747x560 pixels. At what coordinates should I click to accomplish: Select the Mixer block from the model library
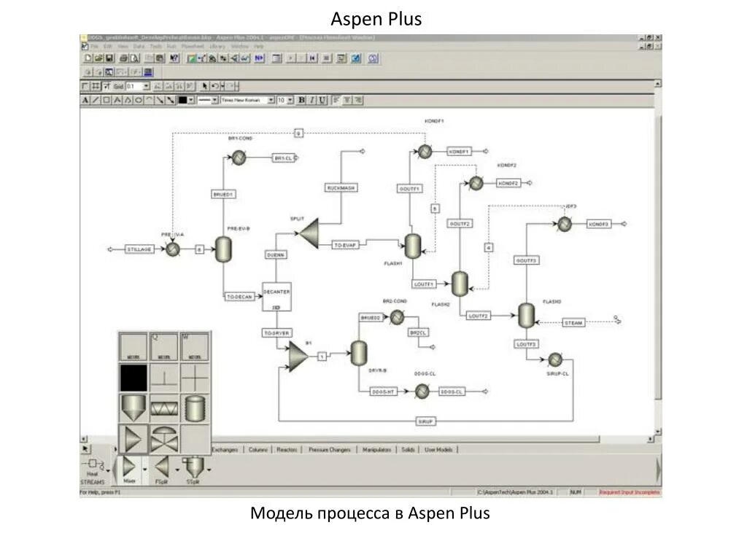[128, 466]
